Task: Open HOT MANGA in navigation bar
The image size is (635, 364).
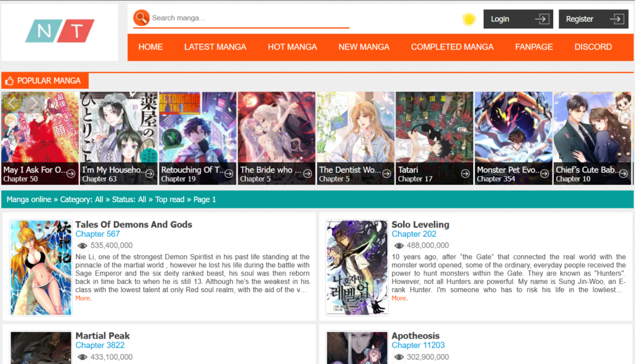Action: point(293,47)
